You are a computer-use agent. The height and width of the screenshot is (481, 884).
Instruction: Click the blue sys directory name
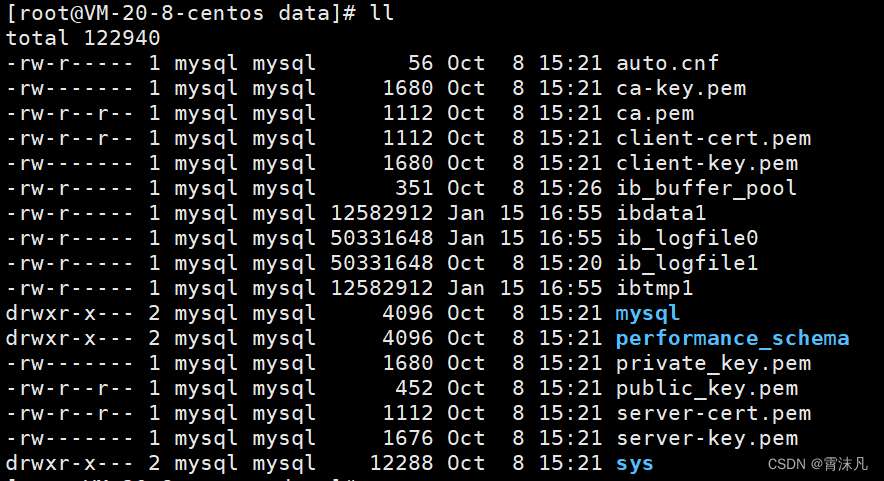pos(634,463)
